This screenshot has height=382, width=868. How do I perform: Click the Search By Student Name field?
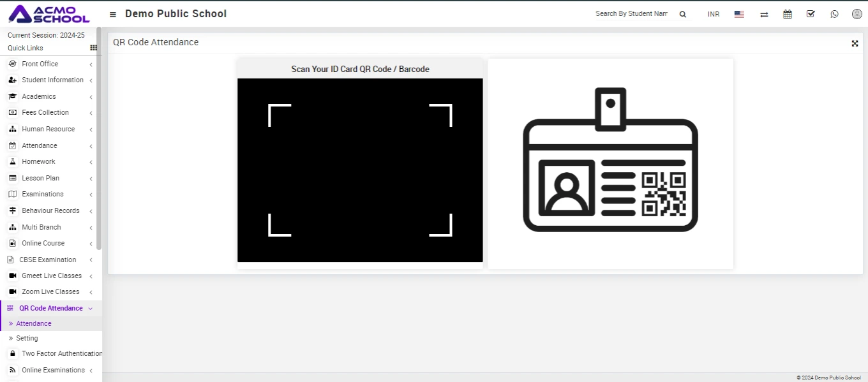[631, 13]
